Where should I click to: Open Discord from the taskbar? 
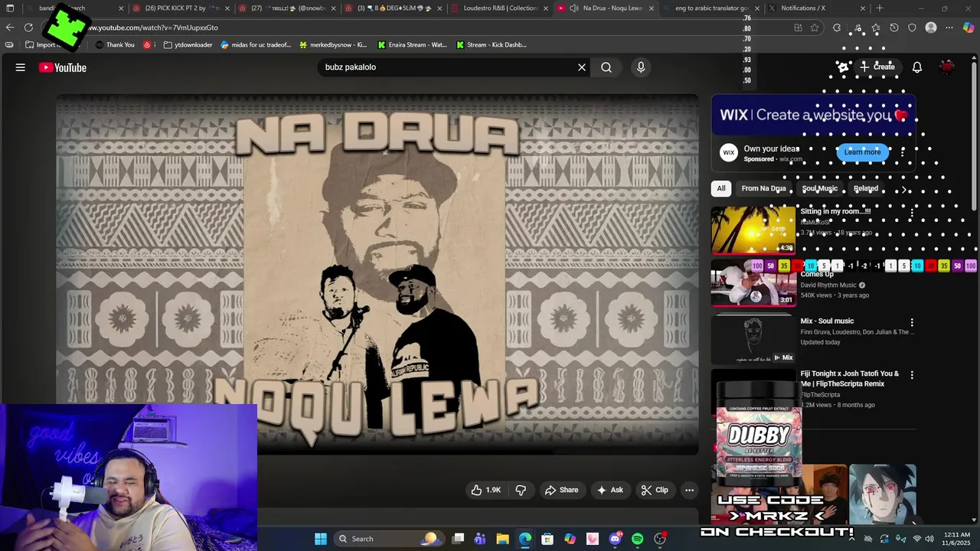click(615, 539)
